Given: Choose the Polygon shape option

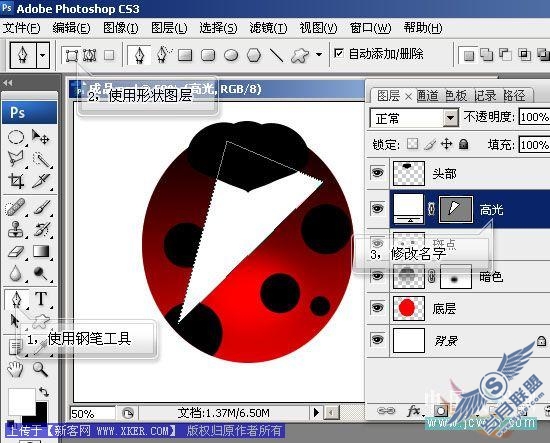Looking at the screenshot, I should pyautogui.click(x=254, y=55).
